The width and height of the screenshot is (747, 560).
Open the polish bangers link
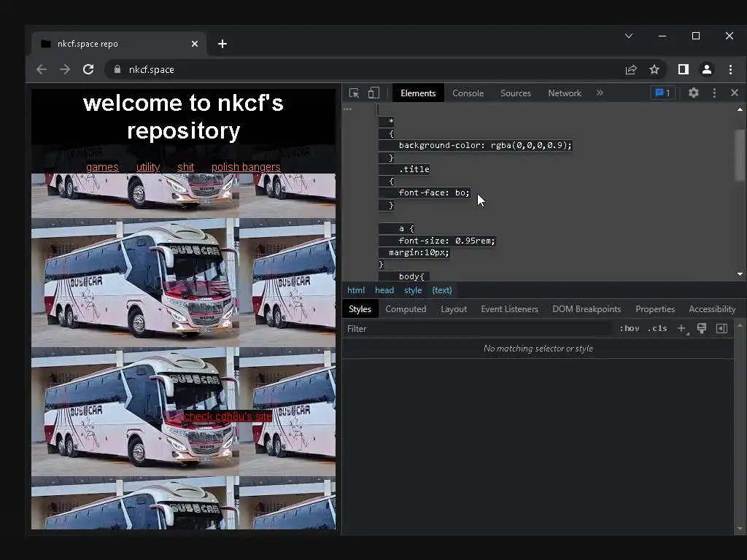click(246, 167)
